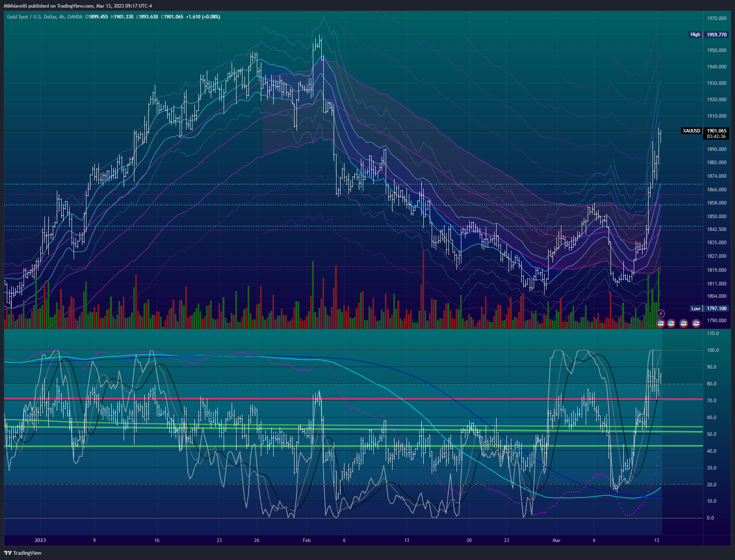
Task: Click the 60.0 oscillator axis label
Action: click(x=711, y=417)
